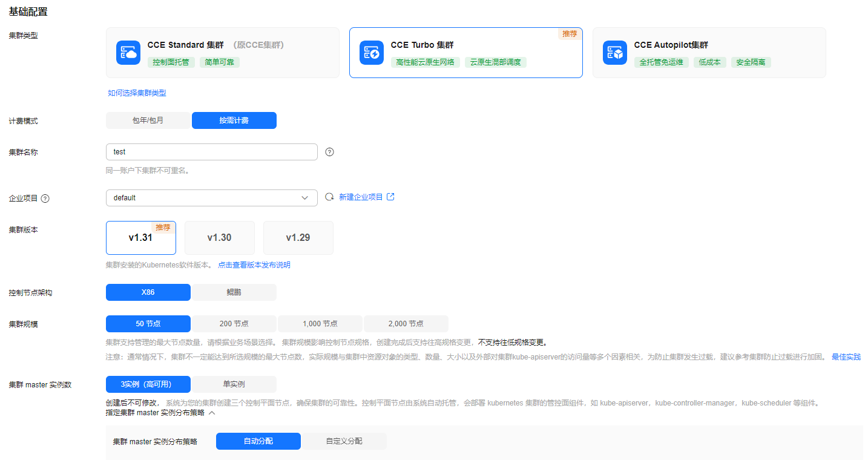868x460 pixels.
Task: Select the CCE Standard 集群 card
Action: (x=223, y=53)
